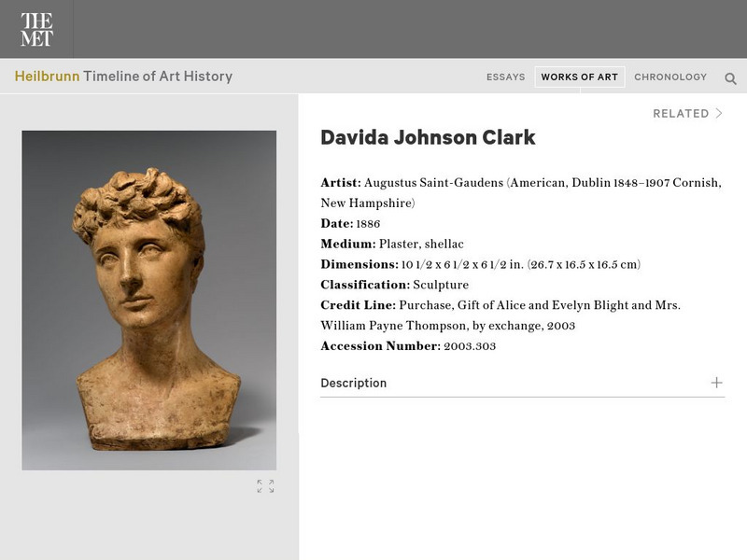Click the date value 1886
The height and width of the screenshot is (560, 747).
[x=368, y=224]
